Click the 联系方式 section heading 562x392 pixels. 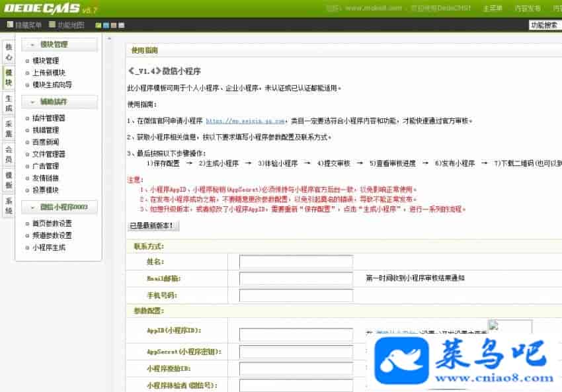pyautogui.click(x=149, y=247)
